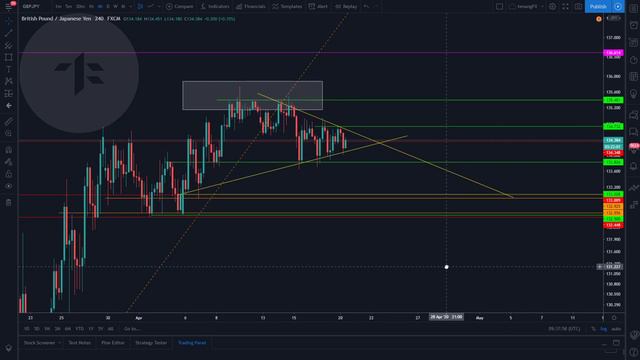Toggle stay in drawing mode
640x360 pixels.
pos(8,162)
